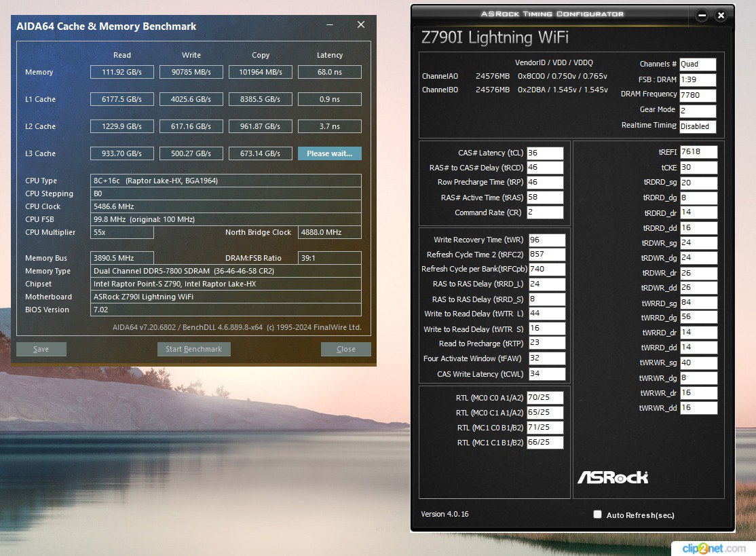Image resolution: width=756 pixels, height=556 pixels.
Task: Click the RTL (MC1 C0 B1/B2) field
Action: click(545, 427)
